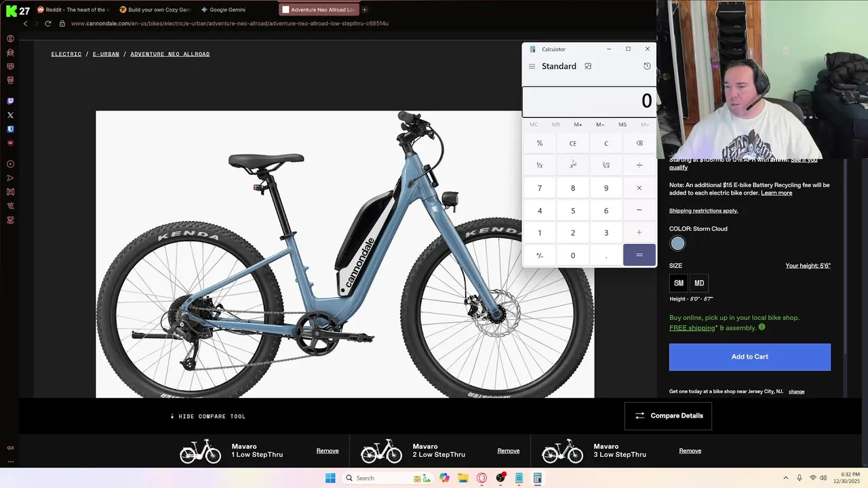This screenshot has width=868, height=488.
Task: Open Shipping restrictions apply link
Action: click(703, 211)
